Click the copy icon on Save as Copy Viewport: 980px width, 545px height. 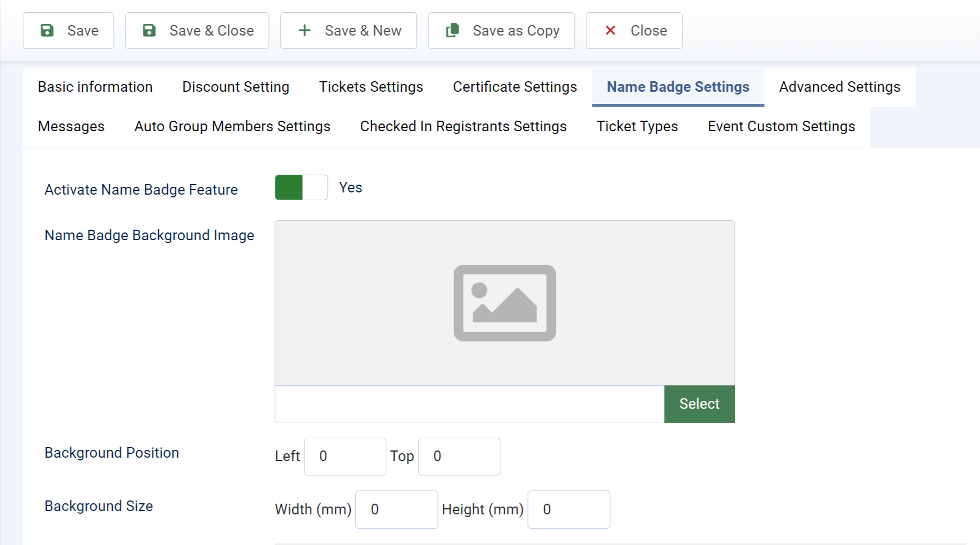[x=452, y=31]
